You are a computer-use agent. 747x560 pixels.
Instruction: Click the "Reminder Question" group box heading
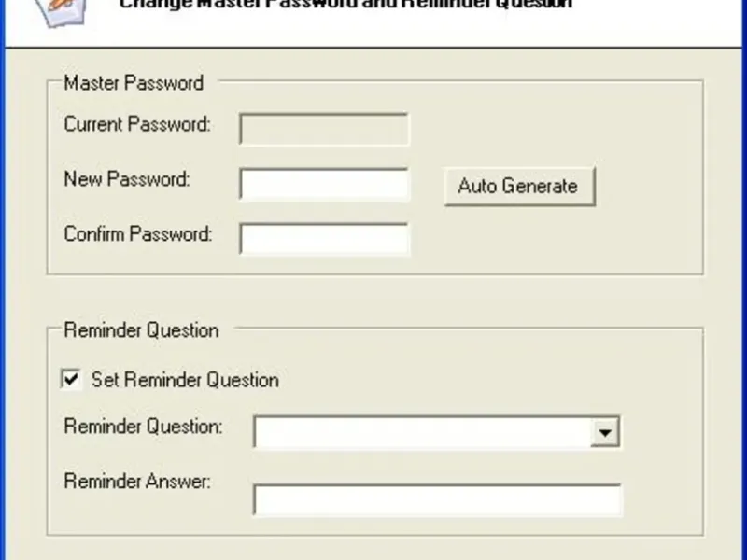pyautogui.click(x=141, y=330)
